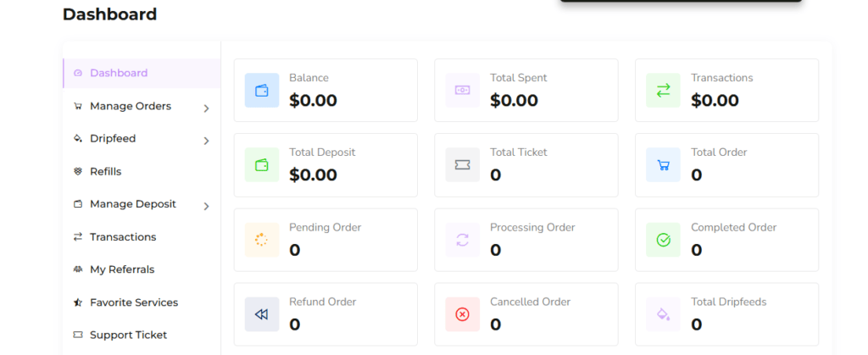Open Refills from the sidebar

106,171
